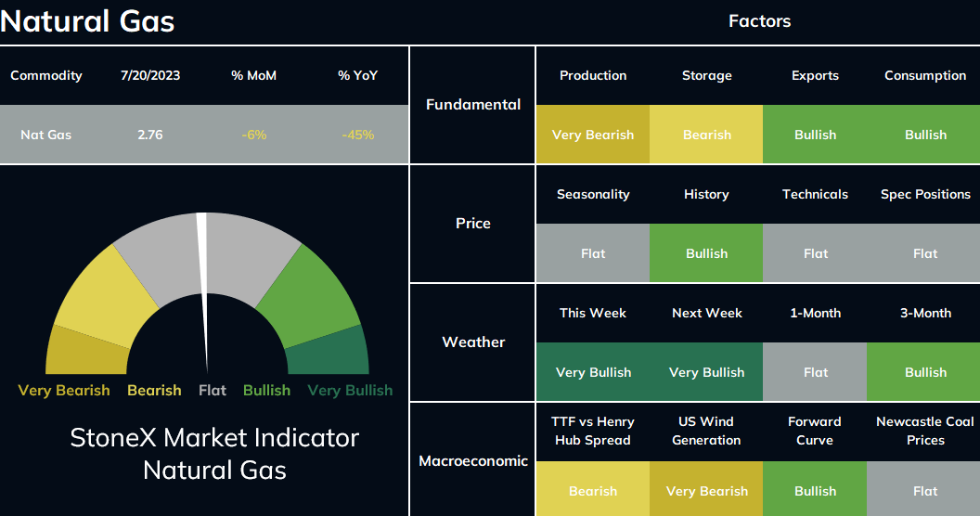
Task: Click the Weather category label
Action: tap(473, 342)
